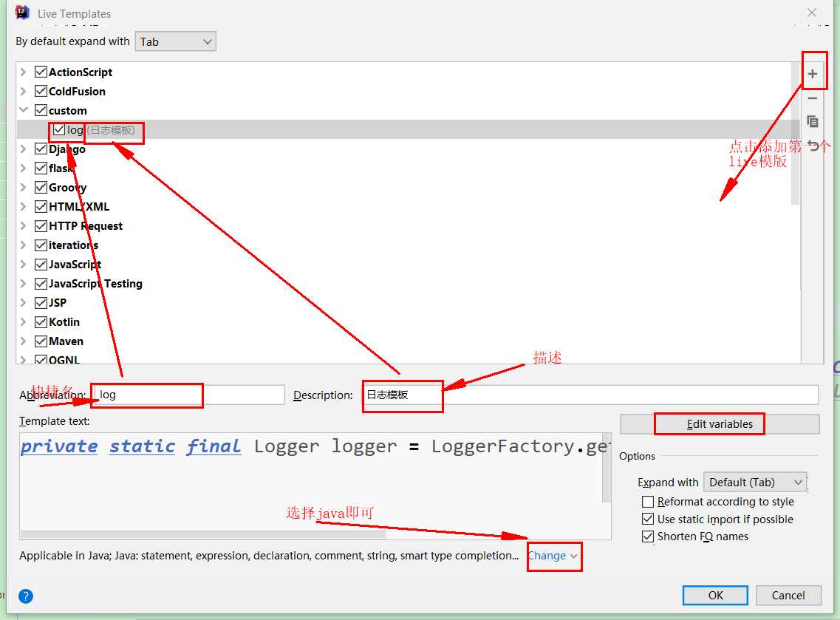Collapse the custom template group
840x620 pixels.
(24, 110)
